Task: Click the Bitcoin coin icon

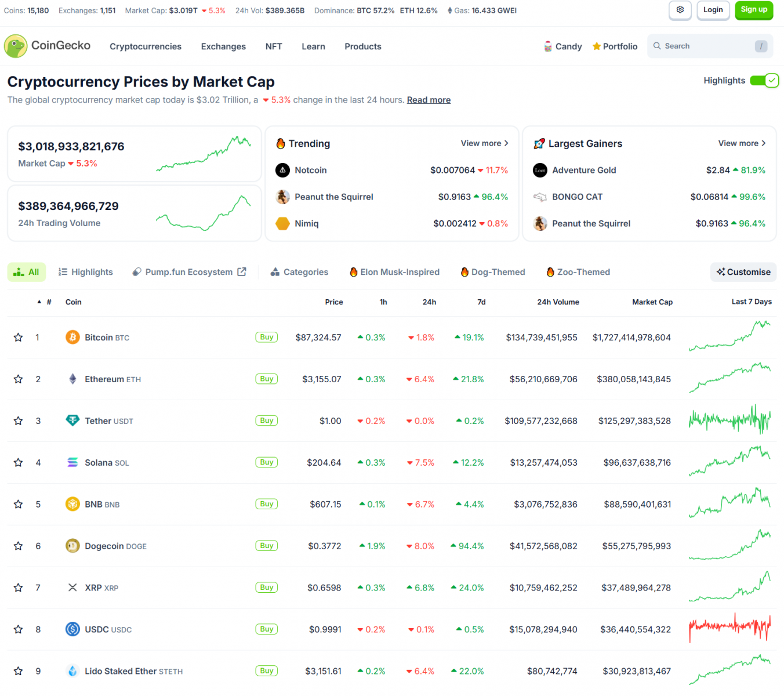Action: [x=72, y=337]
